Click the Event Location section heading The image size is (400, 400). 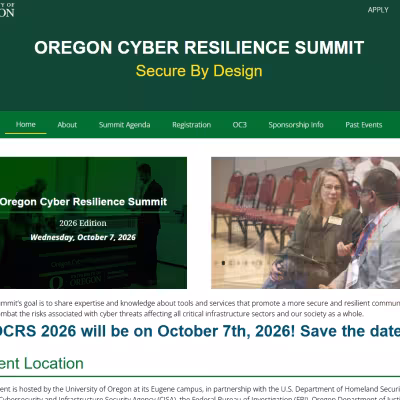(42, 363)
